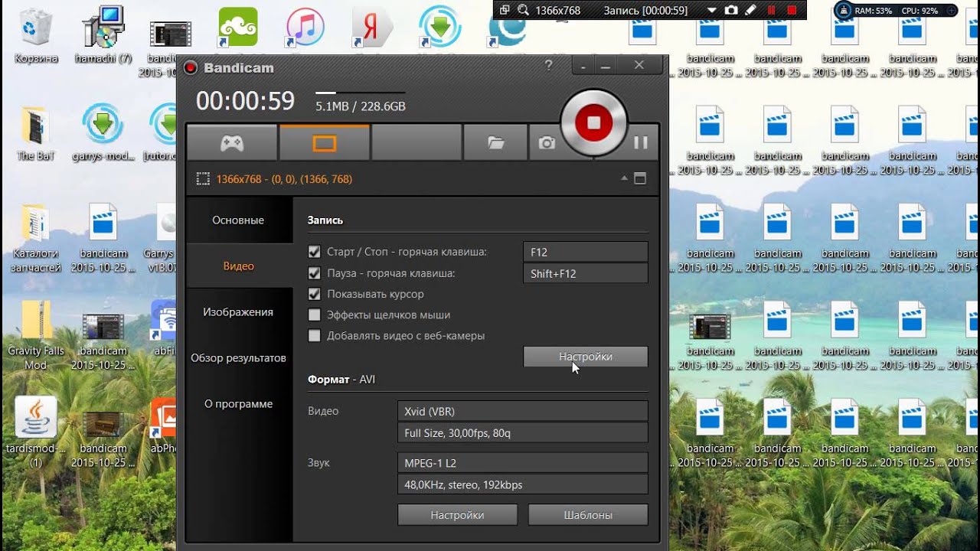Click the window-select icon in top recording bar

pyautogui.click(x=505, y=10)
